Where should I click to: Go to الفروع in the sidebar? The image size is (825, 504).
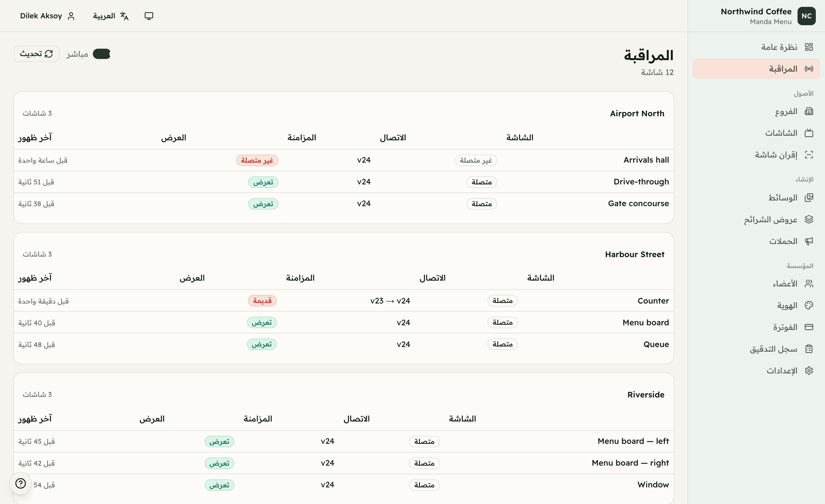pyautogui.click(x=756, y=111)
